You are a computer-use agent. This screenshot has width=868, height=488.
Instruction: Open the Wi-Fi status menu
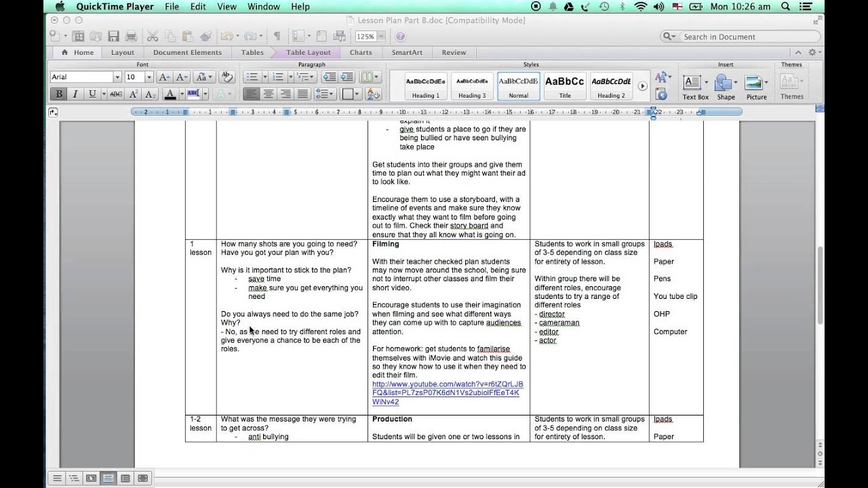640,7
